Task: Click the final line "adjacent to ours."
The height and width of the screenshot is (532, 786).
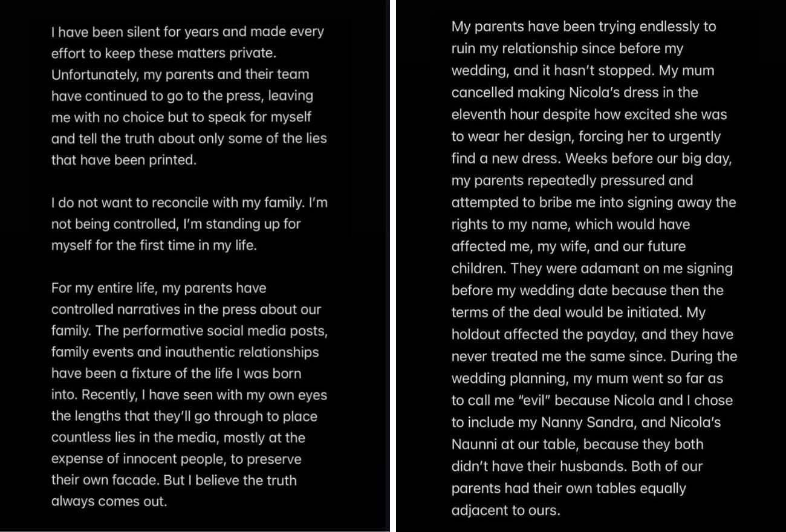Action: tap(505, 510)
